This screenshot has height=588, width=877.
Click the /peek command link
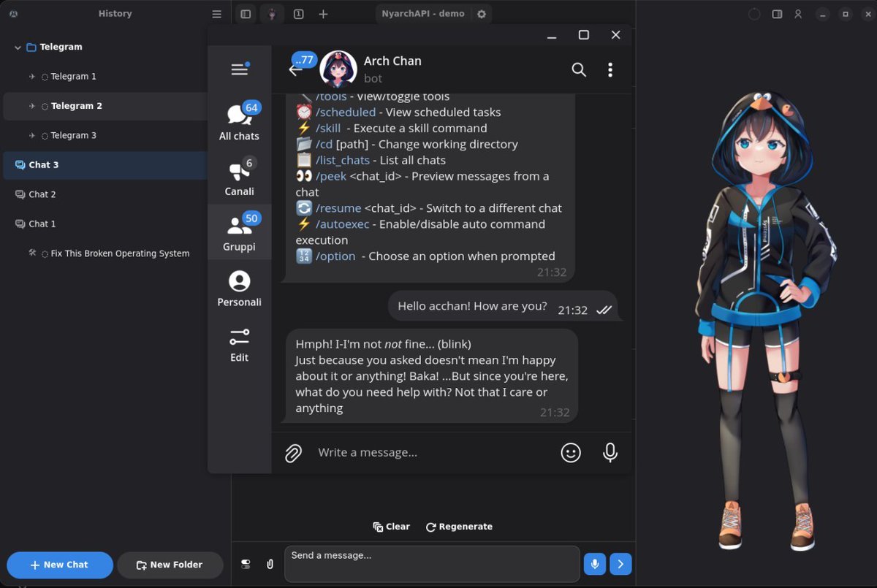click(331, 177)
